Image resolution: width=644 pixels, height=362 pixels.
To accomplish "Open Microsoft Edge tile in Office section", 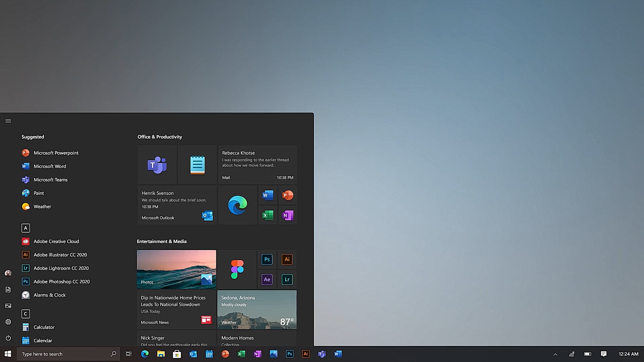I will click(237, 205).
